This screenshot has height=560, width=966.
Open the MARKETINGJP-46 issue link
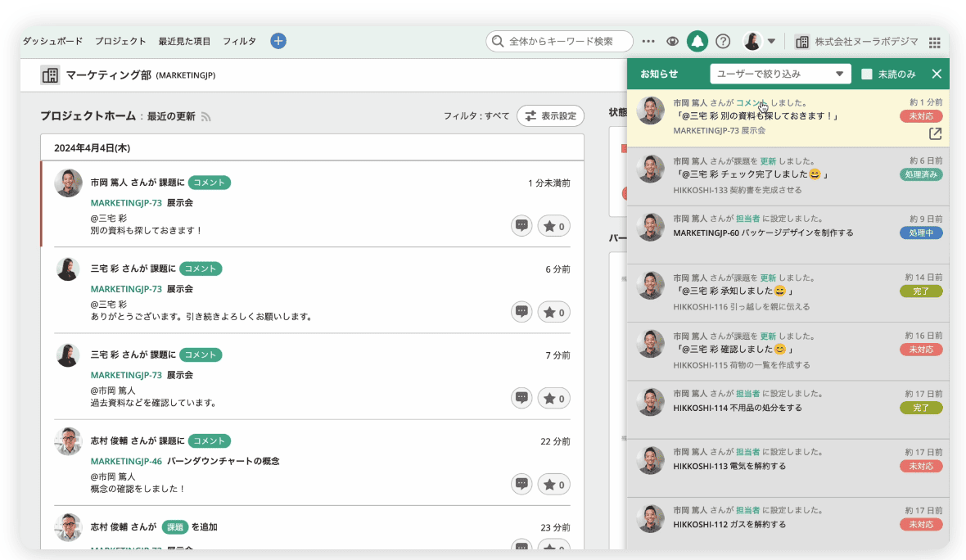tap(126, 461)
